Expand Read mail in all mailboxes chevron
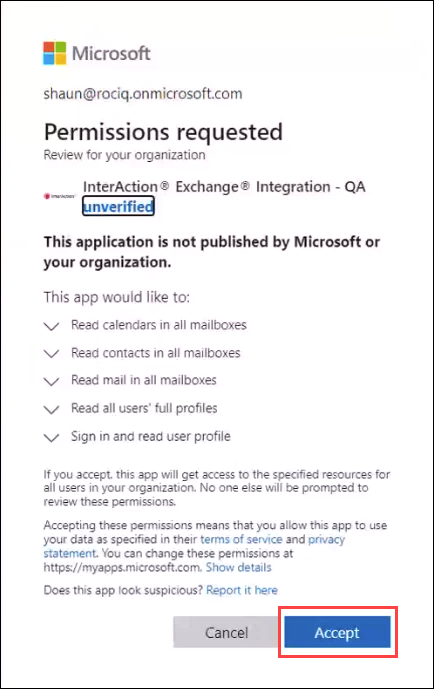This screenshot has height=689, width=434. 51,381
